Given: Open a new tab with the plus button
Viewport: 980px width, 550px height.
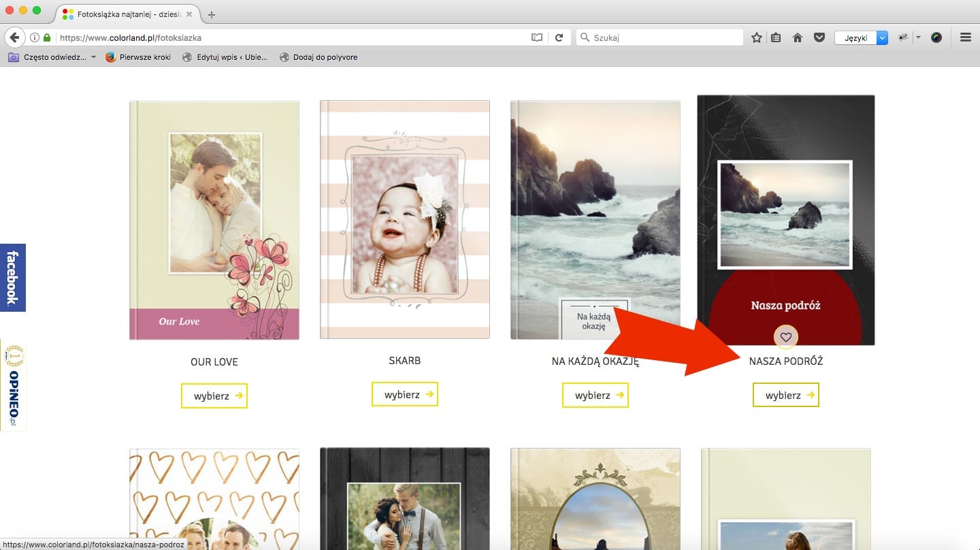Looking at the screenshot, I should pyautogui.click(x=212, y=14).
